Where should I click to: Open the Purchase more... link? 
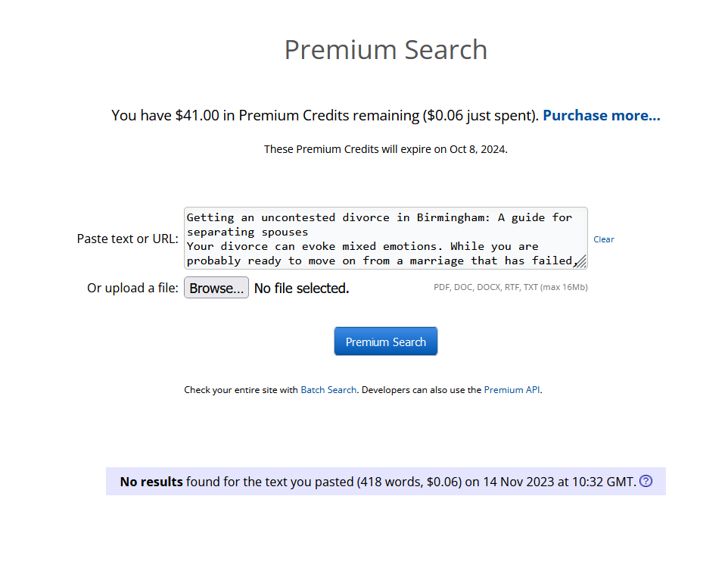tap(601, 115)
